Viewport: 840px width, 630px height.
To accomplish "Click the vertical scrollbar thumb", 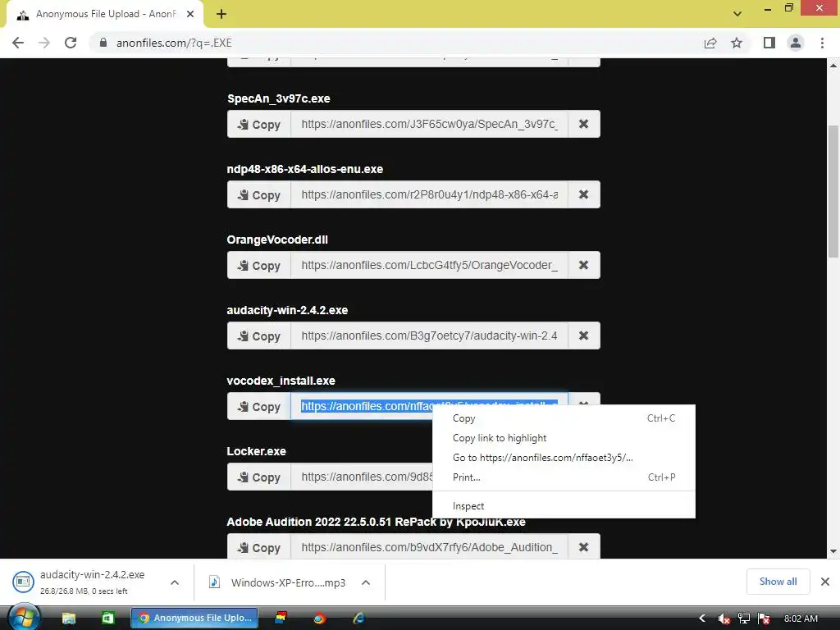I will tap(833, 190).
